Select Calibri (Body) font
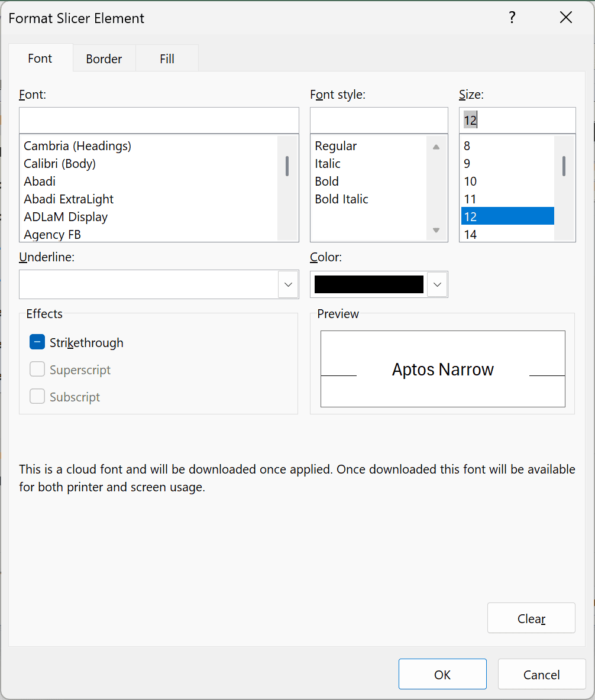 point(149,163)
